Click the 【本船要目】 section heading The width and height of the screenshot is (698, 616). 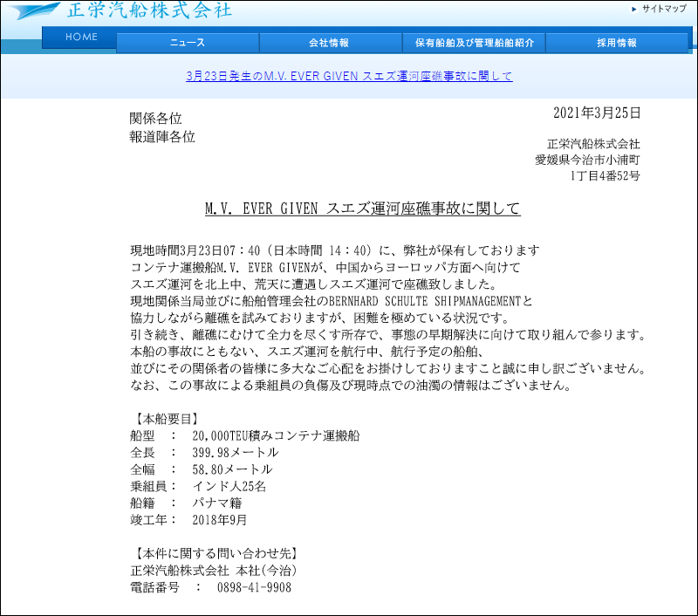[x=166, y=419]
